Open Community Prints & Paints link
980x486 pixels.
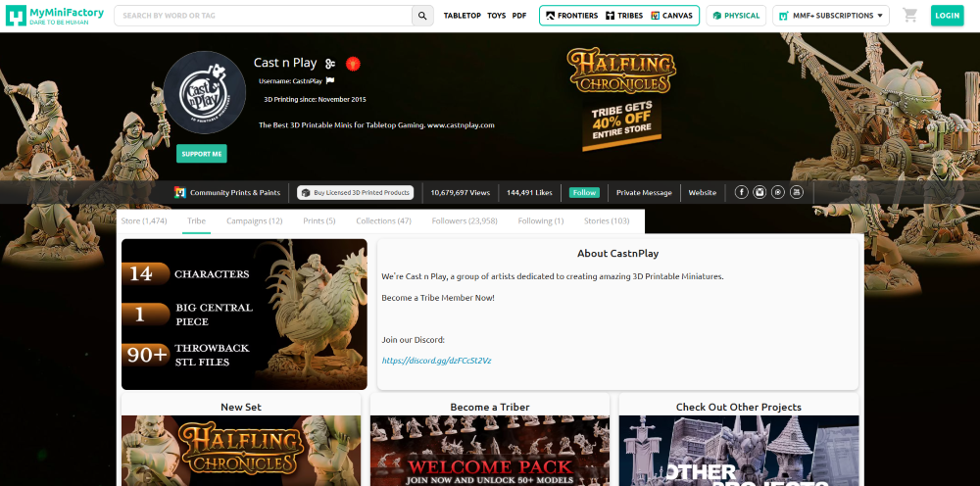(x=235, y=192)
